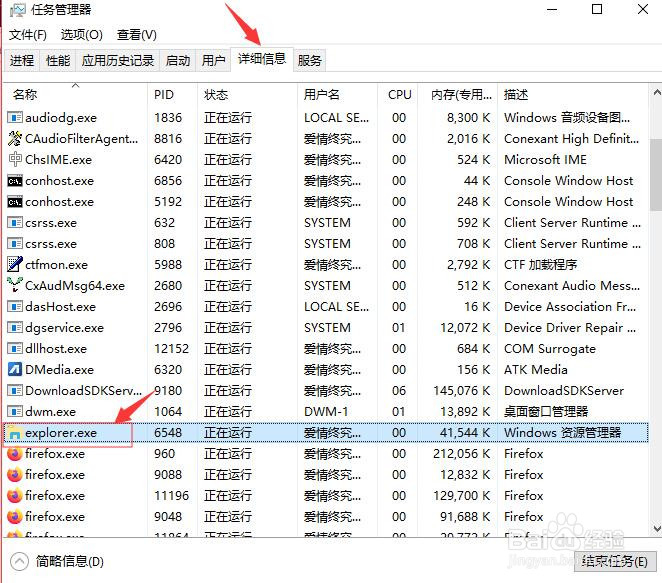Click the dllhost.exe process icon

(x=15, y=349)
